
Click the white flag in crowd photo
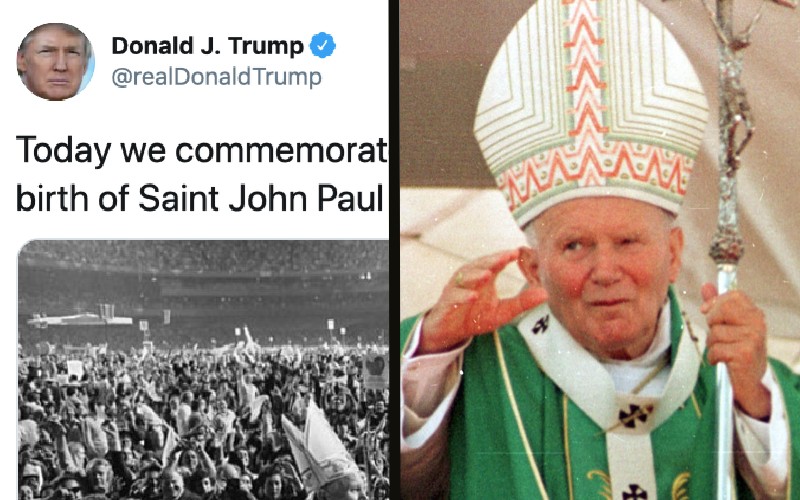coord(321,446)
